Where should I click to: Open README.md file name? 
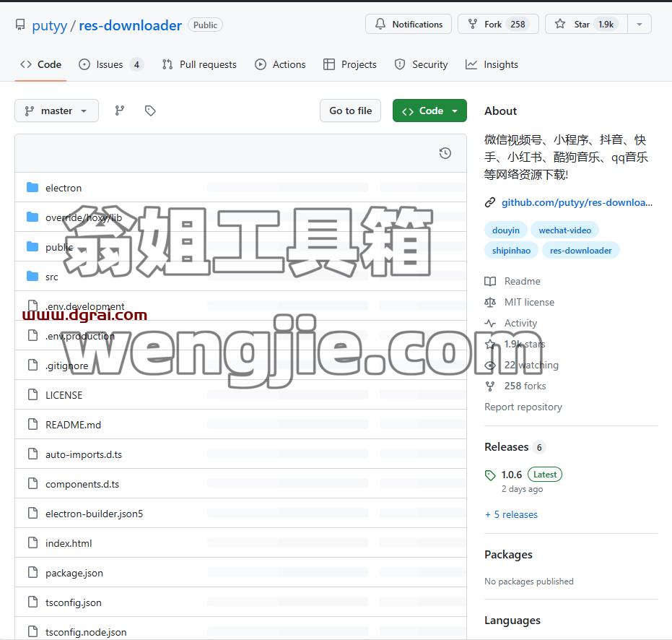coord(74,425)
